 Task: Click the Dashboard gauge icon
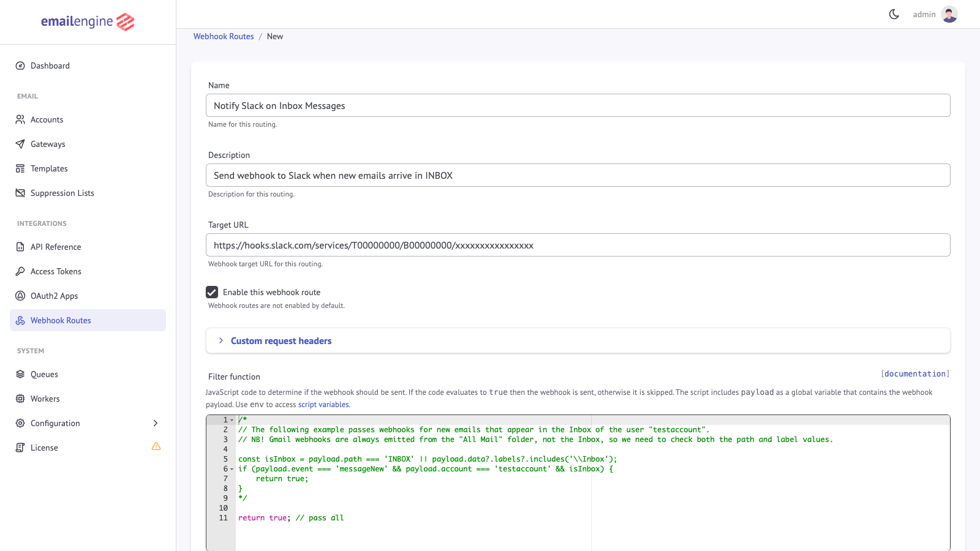pos(20,66)
